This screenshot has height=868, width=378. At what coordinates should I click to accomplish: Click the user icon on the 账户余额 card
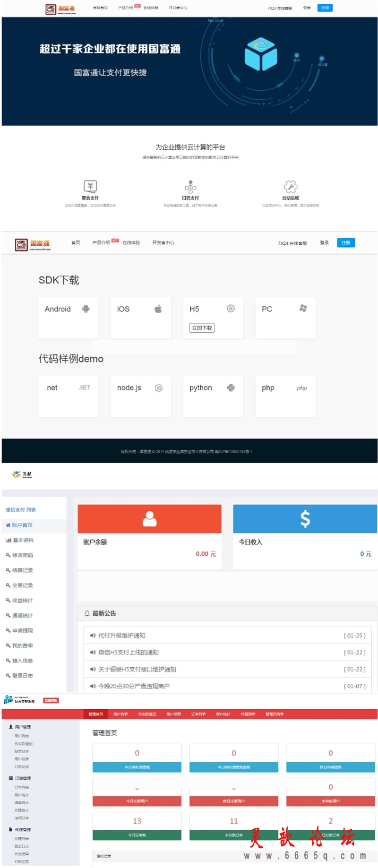point(150,519)
